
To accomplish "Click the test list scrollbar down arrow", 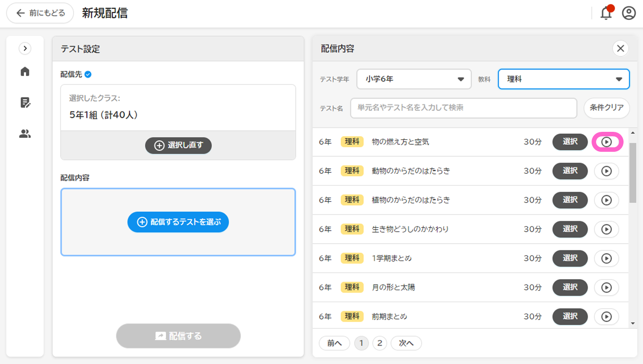I will point(633,324).
